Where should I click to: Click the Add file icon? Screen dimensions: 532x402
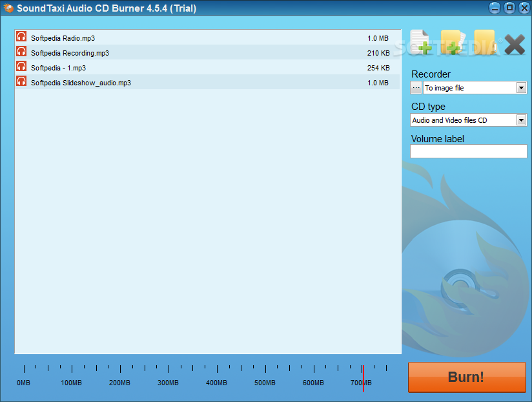coord(421,43)
